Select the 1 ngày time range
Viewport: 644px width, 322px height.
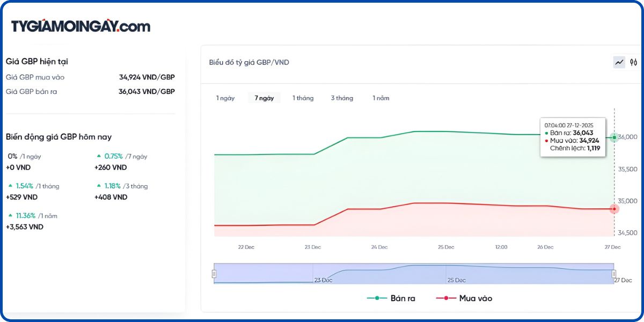point(225,98)
